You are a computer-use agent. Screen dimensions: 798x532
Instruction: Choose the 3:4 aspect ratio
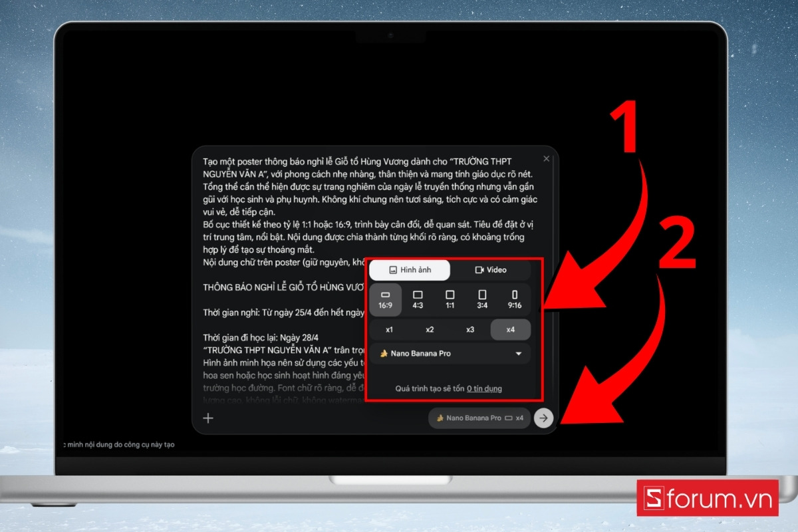(x=482, y=299)
